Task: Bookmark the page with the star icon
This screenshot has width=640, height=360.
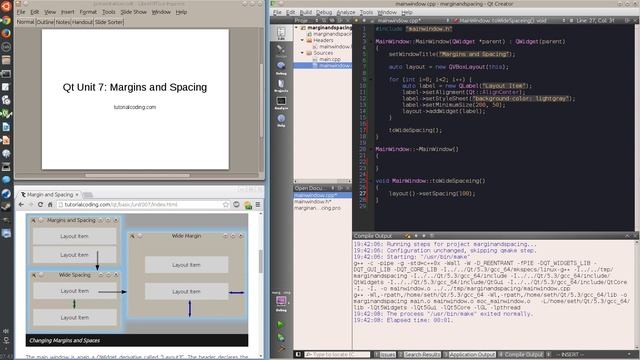Action: (226, 204)
